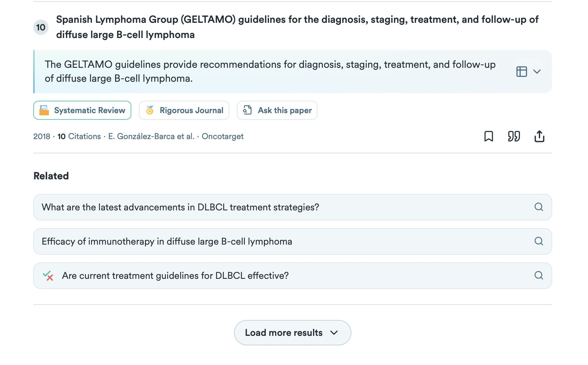The height and width of the screenshot is (365, 588).
Task: Click the yes/no check-cross icon
Action: click(x=48, y=276)
